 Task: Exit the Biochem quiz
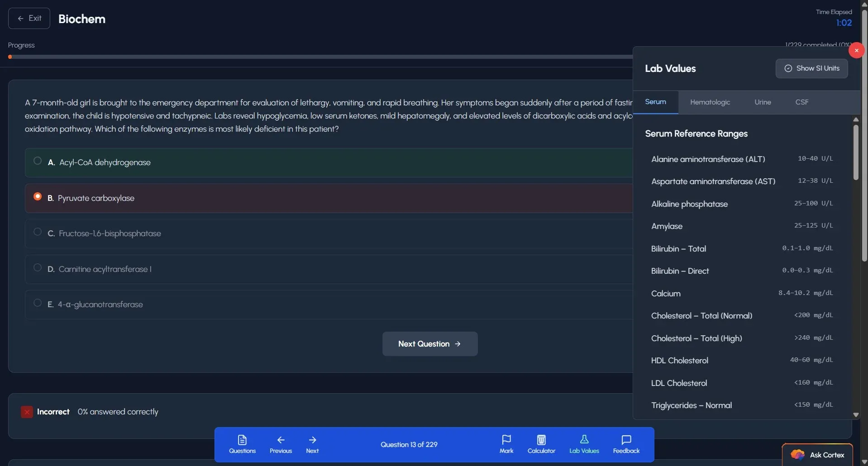(29, 19)
